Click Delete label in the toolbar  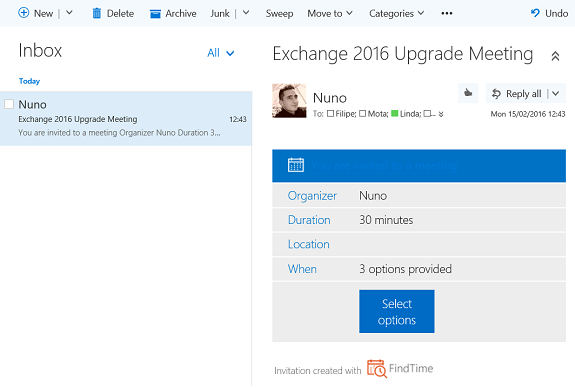pos(120,14)
